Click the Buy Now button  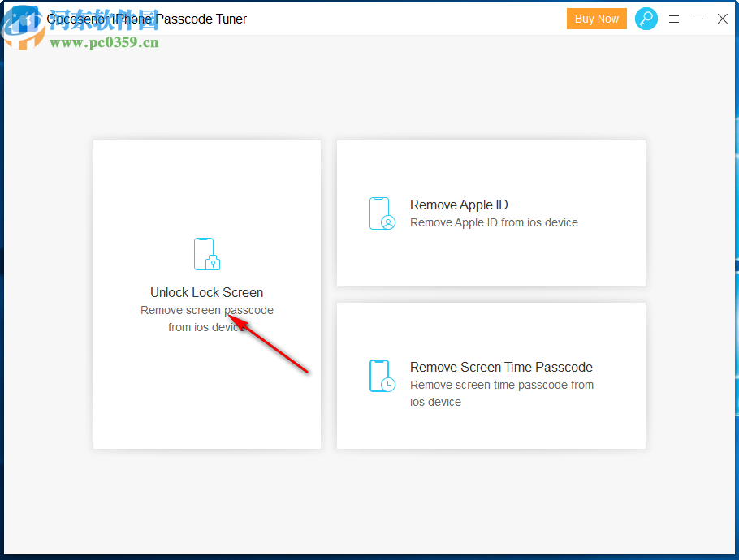[596, 19]
